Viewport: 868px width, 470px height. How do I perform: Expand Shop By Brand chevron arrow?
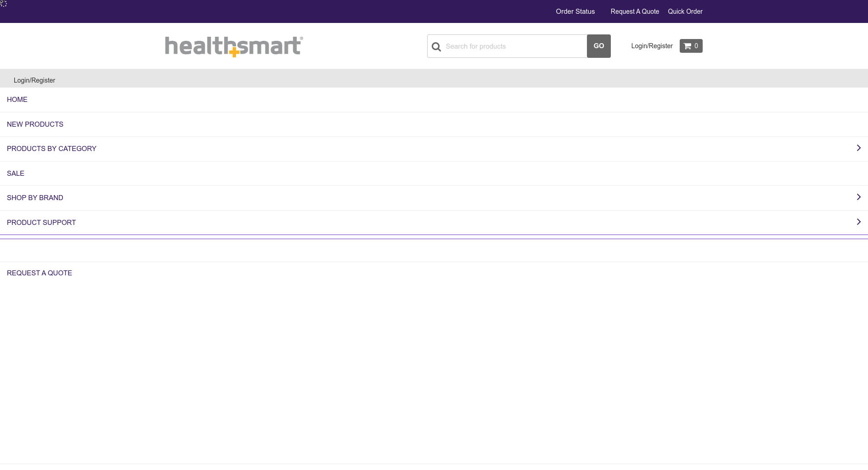point(858,197)
